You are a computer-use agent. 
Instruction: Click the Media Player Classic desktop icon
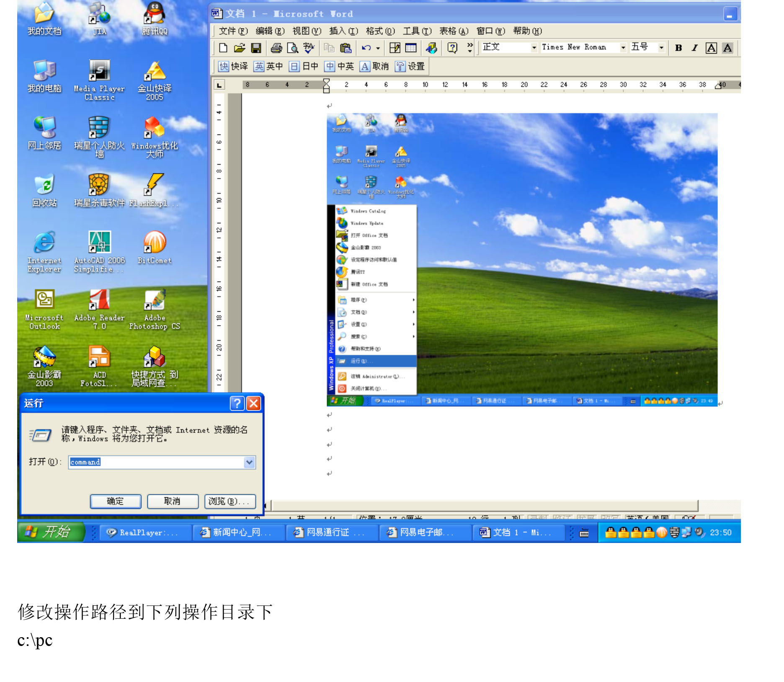99,80
